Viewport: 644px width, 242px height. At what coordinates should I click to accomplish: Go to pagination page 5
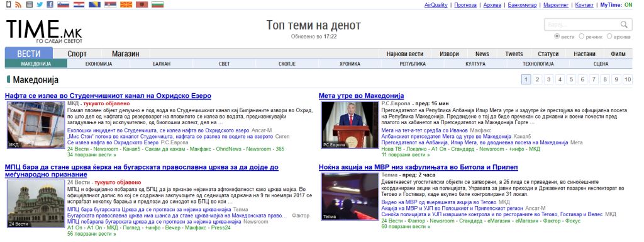pos(571,79)
